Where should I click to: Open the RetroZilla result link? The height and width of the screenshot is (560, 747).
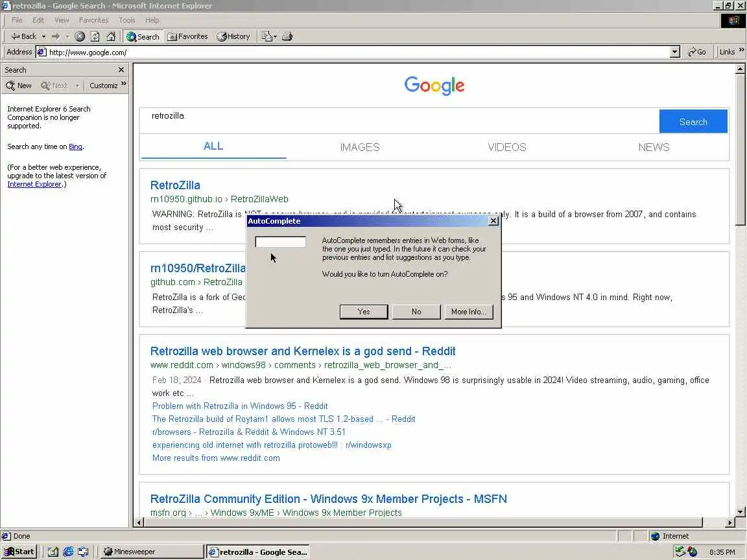pyautogui.click(x=175, y=185)
